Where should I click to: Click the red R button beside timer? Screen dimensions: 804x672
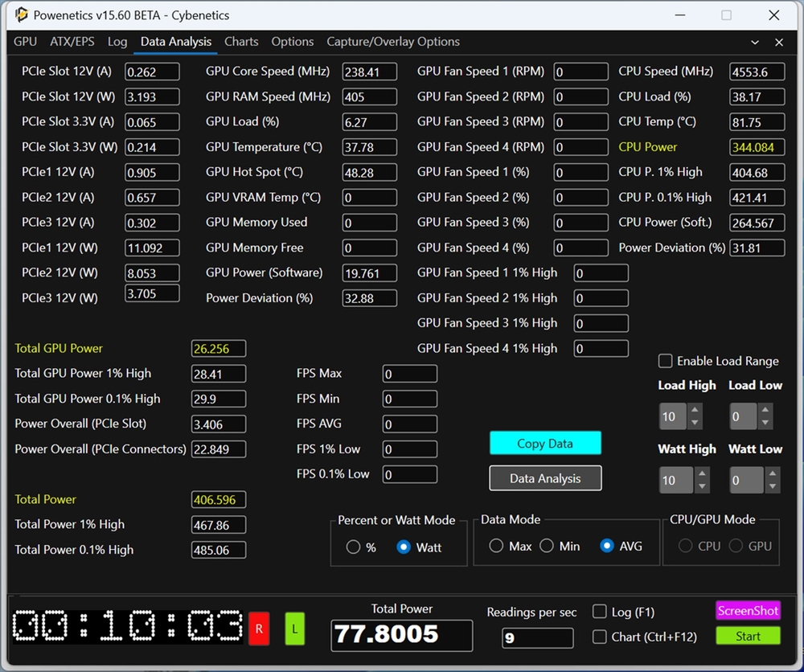(x=259, y=629)
